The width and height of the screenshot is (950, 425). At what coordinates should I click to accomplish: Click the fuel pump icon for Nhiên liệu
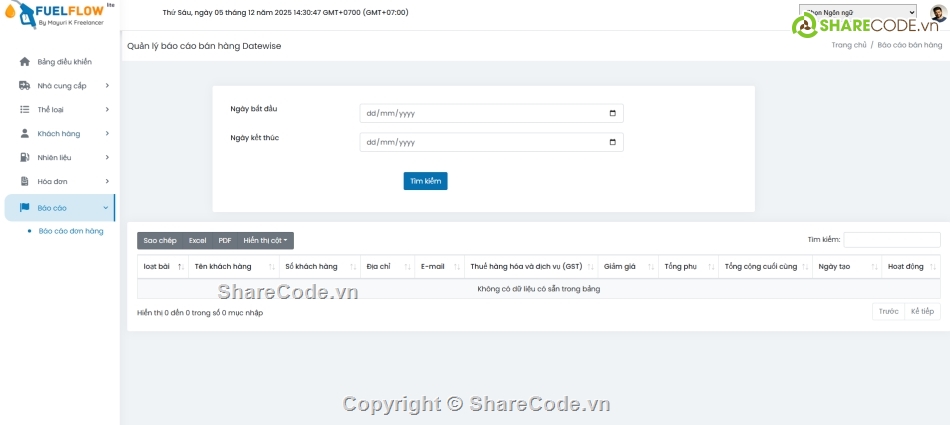pyautogui.click(x=25, y=157)
